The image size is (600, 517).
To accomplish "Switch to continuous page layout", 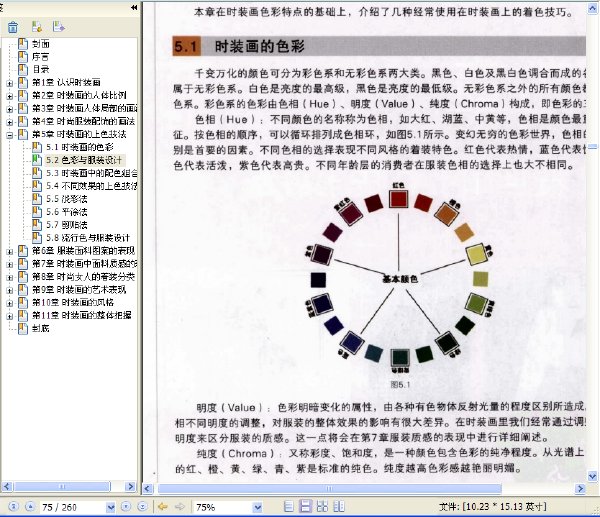I will 305,506.
